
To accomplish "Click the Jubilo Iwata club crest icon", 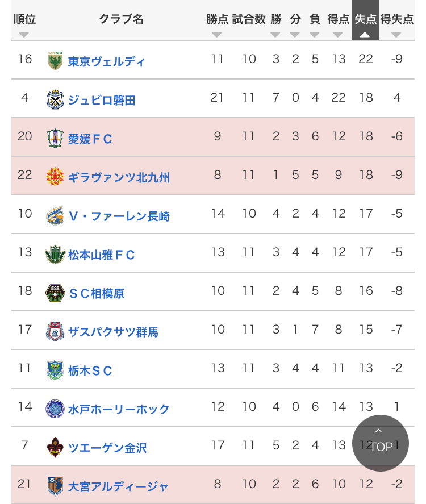I will pos(55,99).
